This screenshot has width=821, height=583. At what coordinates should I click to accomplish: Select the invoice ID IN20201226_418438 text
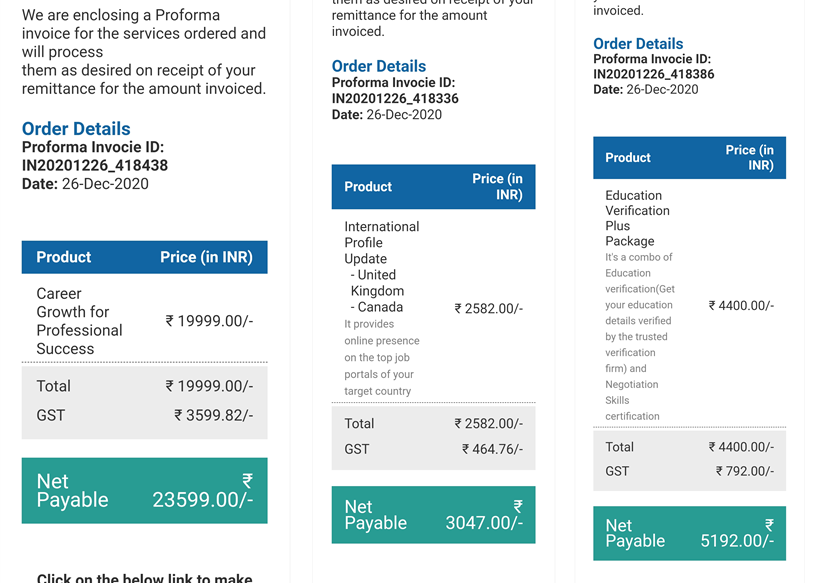tap(95, 165)
